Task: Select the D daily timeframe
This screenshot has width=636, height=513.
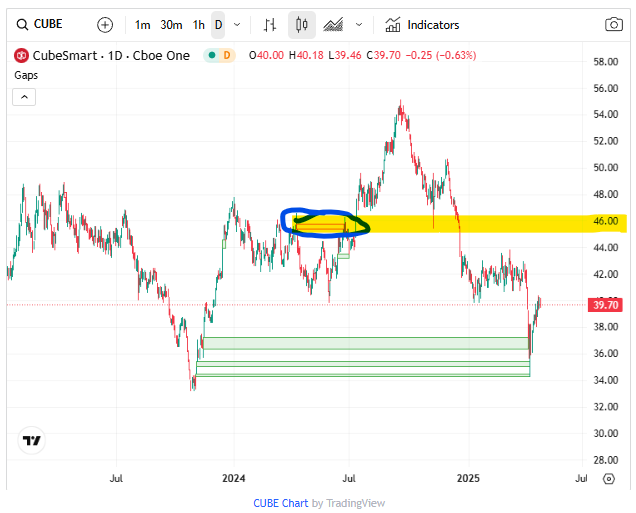Action: tap(218, 25)
